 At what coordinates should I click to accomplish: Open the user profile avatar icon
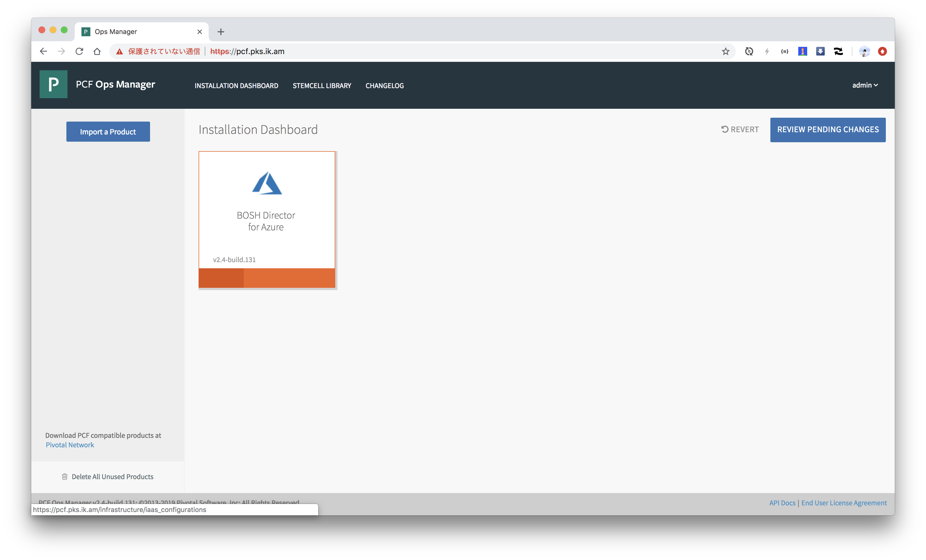[x=864, y=52]
